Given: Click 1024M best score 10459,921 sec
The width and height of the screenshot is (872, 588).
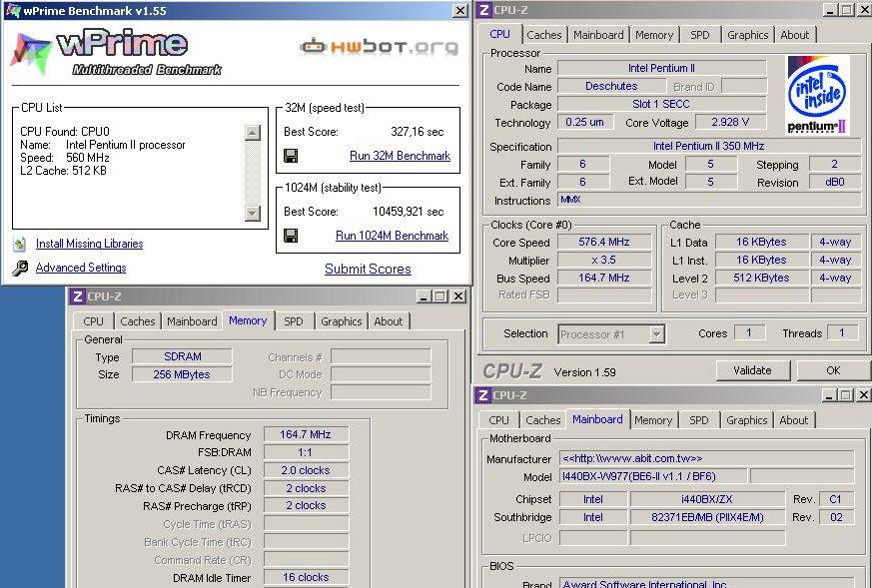Looking at the screenshot, I should point(409,212).
